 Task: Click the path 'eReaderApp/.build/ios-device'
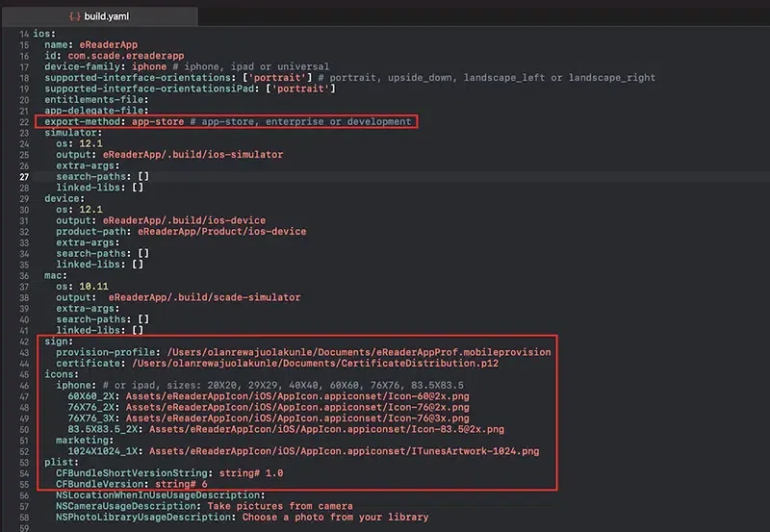coord(184,220)
